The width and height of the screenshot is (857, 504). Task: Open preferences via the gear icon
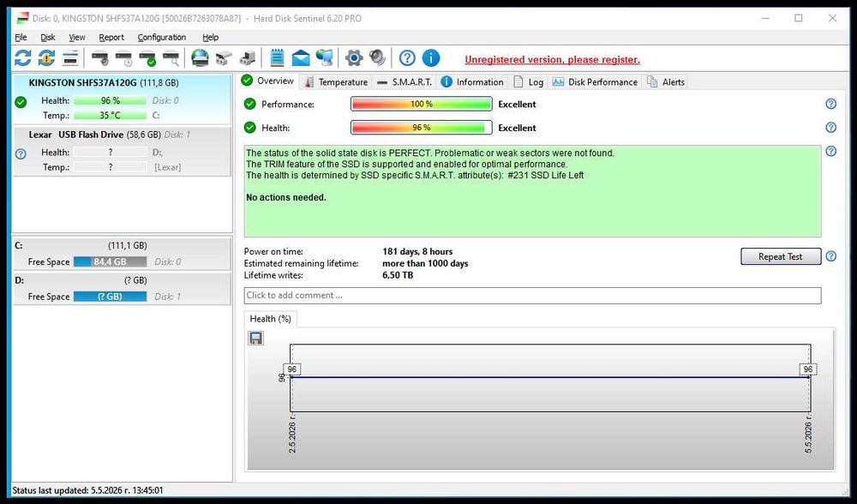(354, 57)
